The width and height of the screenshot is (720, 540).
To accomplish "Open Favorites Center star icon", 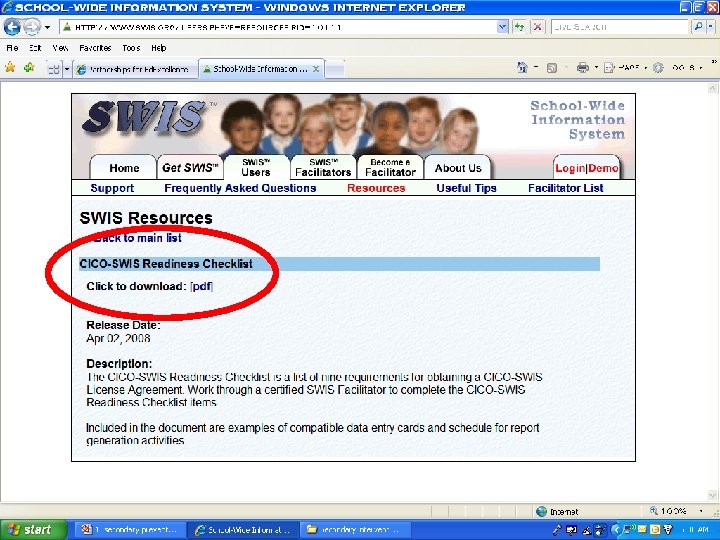I will pos(10,68).
